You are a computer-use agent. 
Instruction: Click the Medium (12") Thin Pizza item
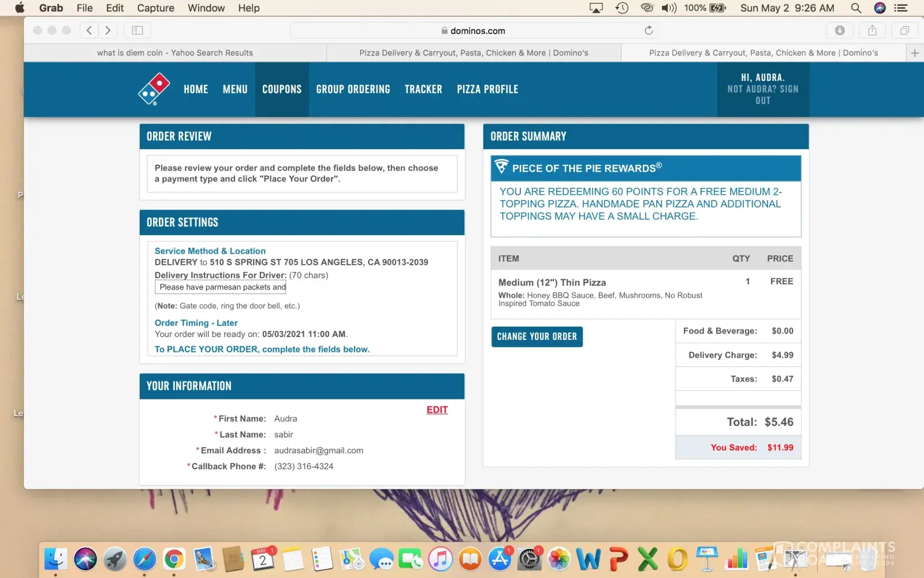[552, 283]
